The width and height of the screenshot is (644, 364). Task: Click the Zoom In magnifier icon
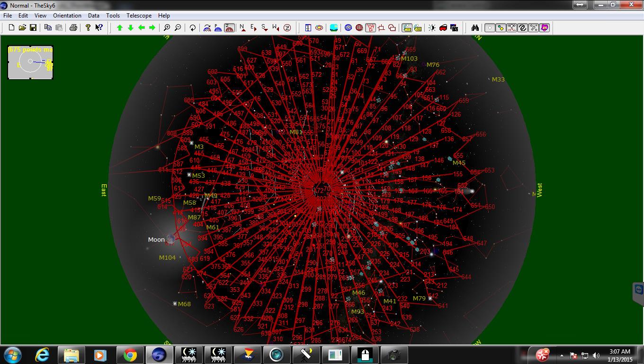click(x=167, y=28)
